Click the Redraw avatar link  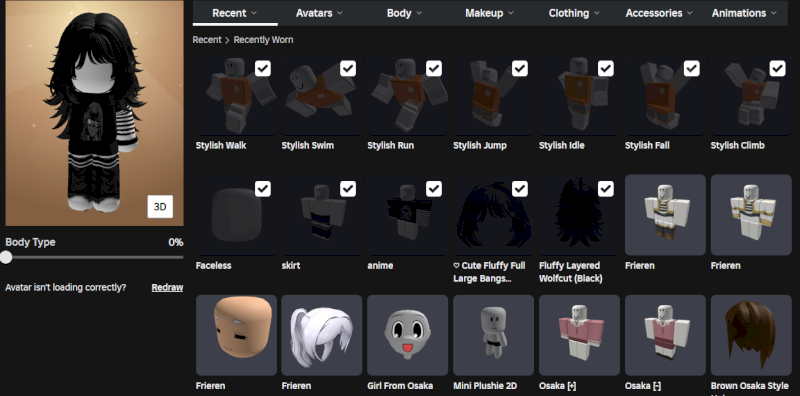click(x=167, y=288)
